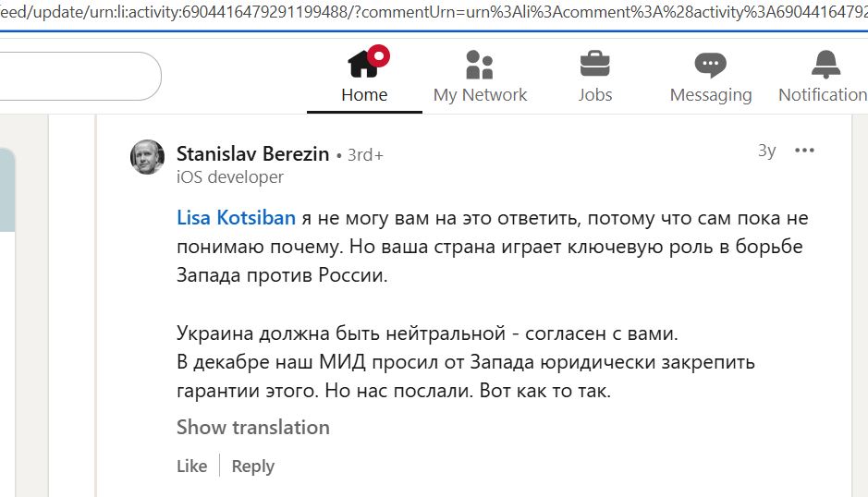Reply to Stanislav Berezin's comment

[x=253, y=467]
